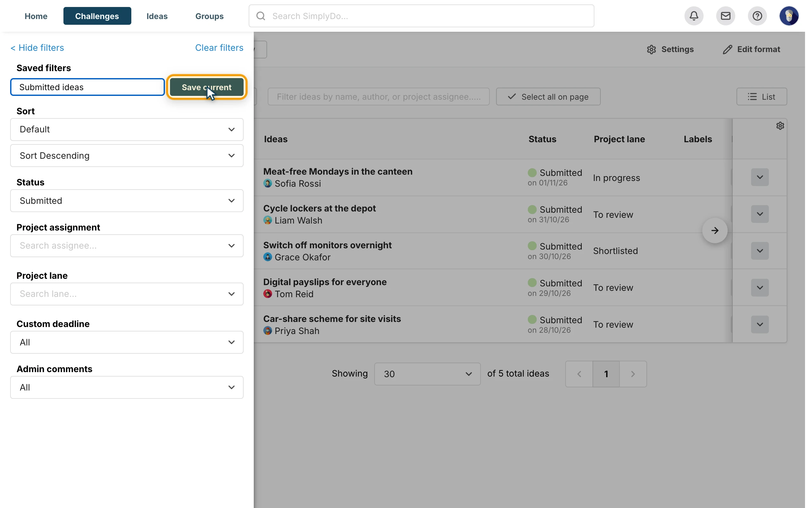This screenshot has height=508, width=812.
Task: Click Tom Reid's avatar
Action: pos(267,294)
